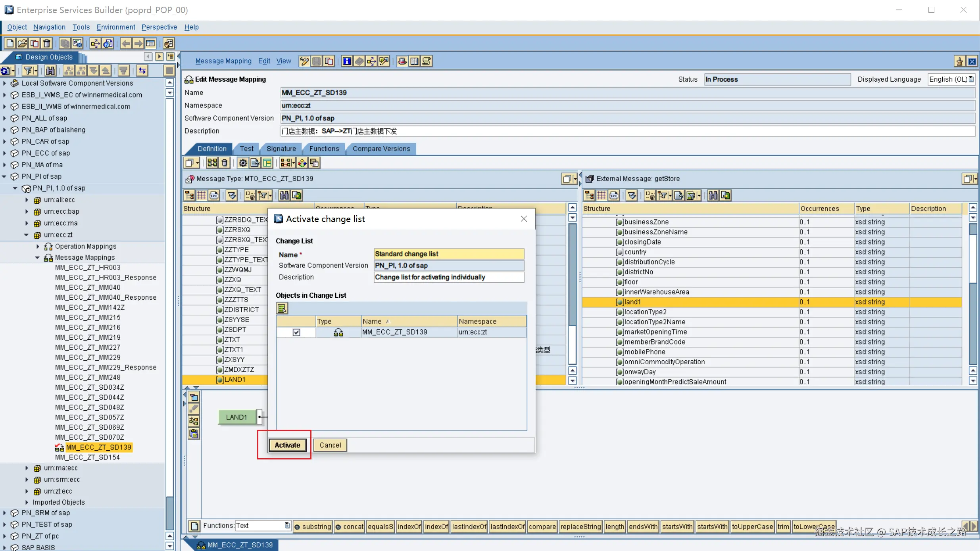
Task: Click the Activate button
Action: coord(287,445)
